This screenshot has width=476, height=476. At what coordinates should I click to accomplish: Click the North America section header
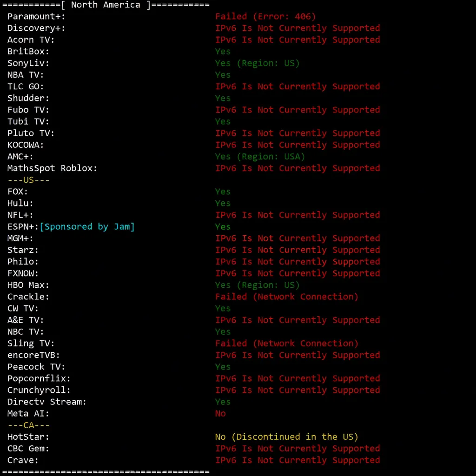click(x=106, y=5)
